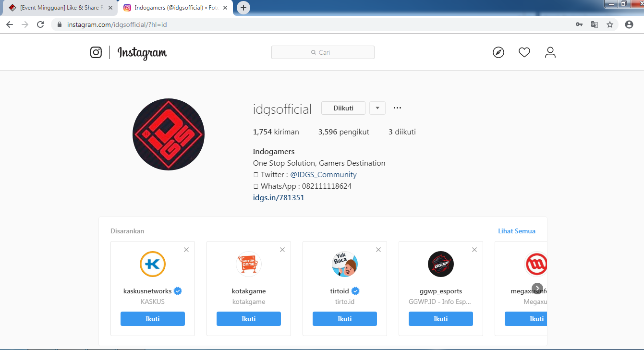Follow kaskusnetworks with its Ikuti button
Viewport: 644px width, 350px height.
click(x=153, y=319)
